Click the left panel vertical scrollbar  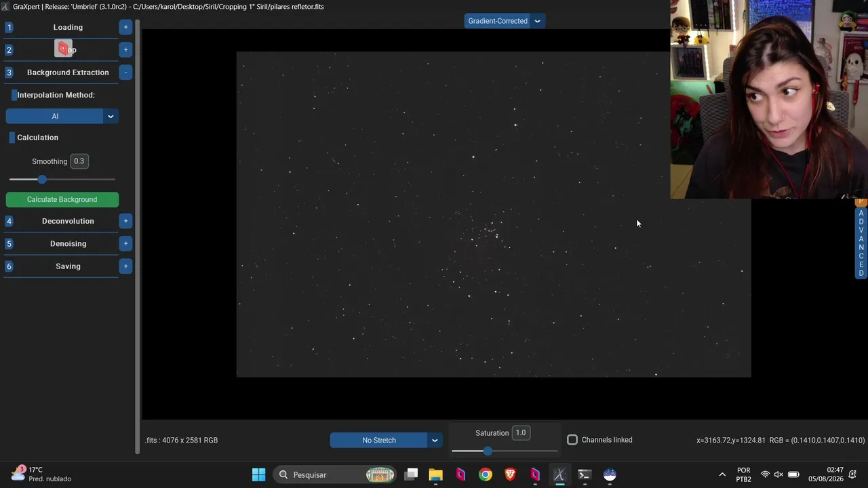tap(138, 237)
